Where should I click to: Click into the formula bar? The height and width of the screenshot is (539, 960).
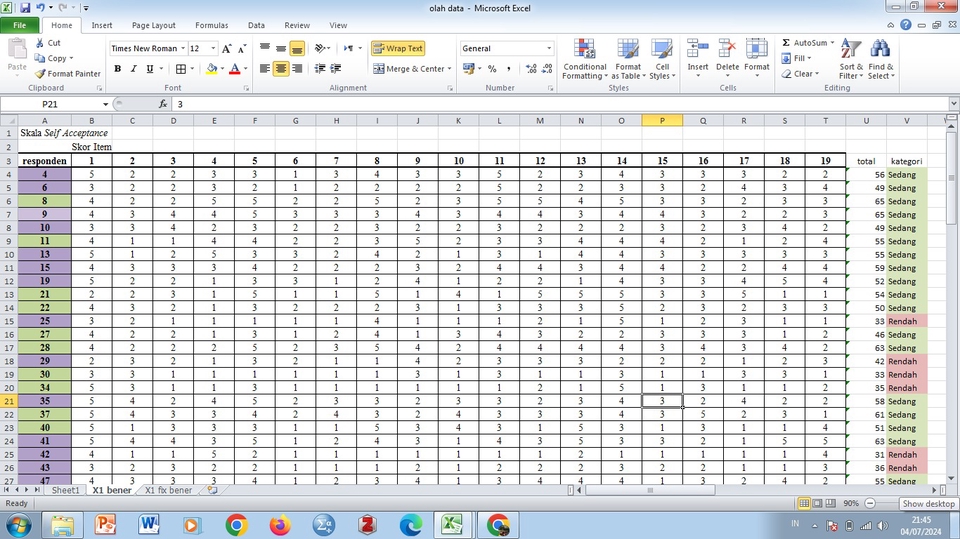tap(560, 104)
